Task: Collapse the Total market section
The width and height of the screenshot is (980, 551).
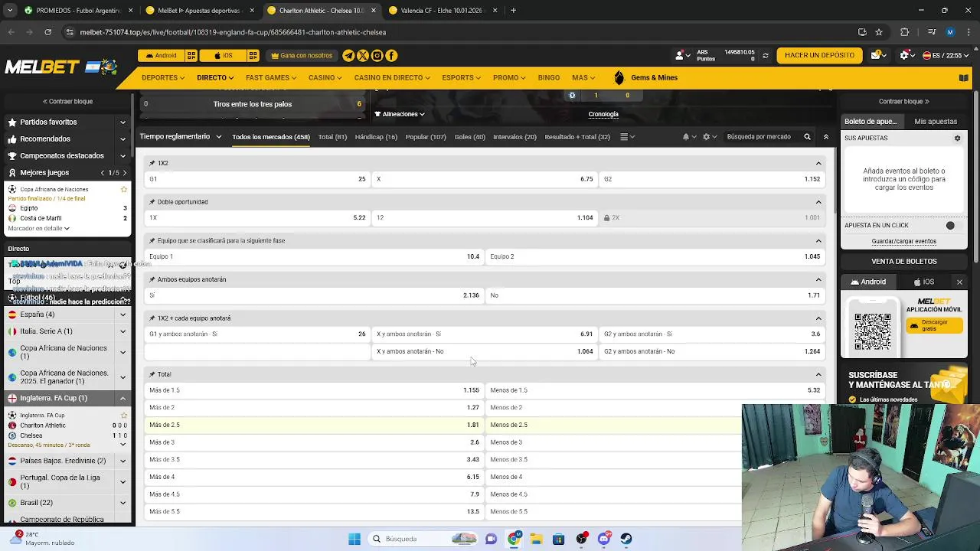Action: click(x=818, y=374)
